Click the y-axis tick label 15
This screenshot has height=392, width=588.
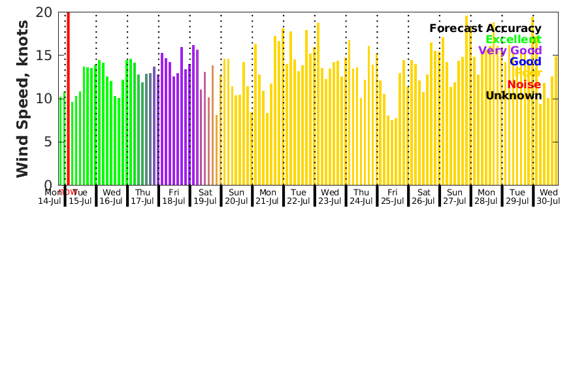tap(44, 56)
